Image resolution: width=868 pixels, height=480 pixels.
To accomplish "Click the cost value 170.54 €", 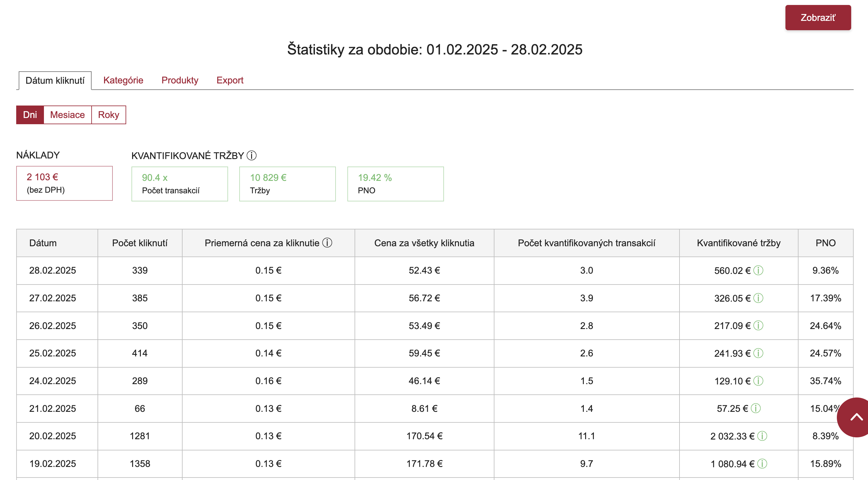I will pos(424,436).
